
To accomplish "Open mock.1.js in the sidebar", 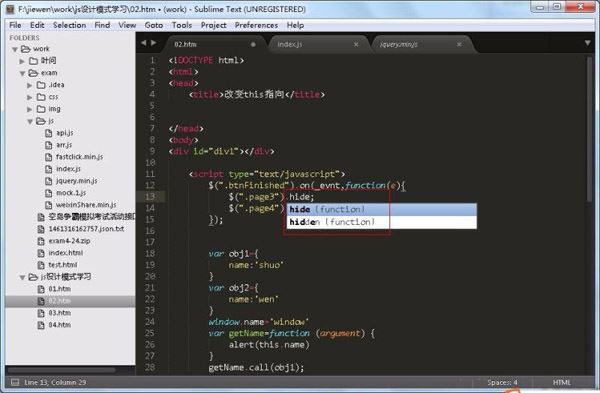I will tap(71, 192).
